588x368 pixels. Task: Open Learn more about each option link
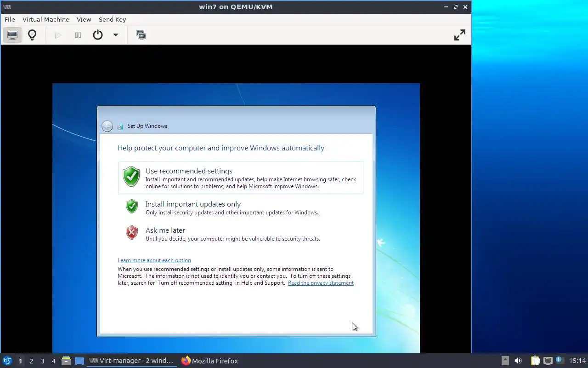coord(154,260)
